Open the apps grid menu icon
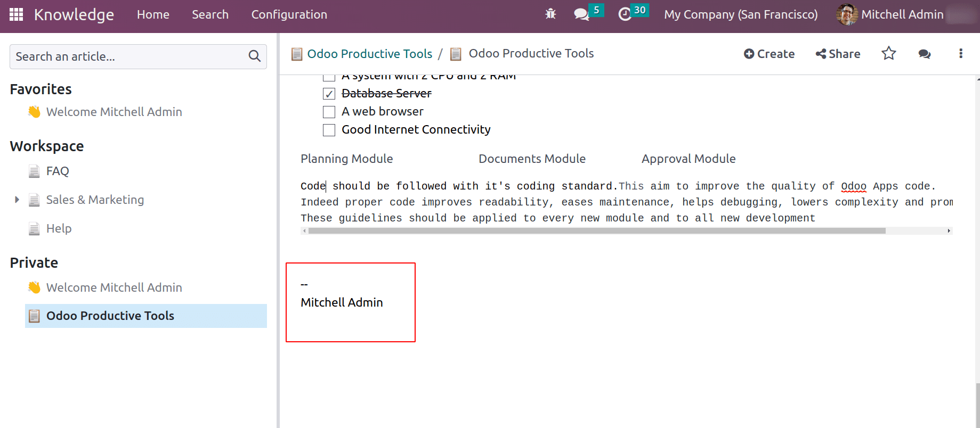This screenshot has height=428, width=980. [x=17, y=14]
